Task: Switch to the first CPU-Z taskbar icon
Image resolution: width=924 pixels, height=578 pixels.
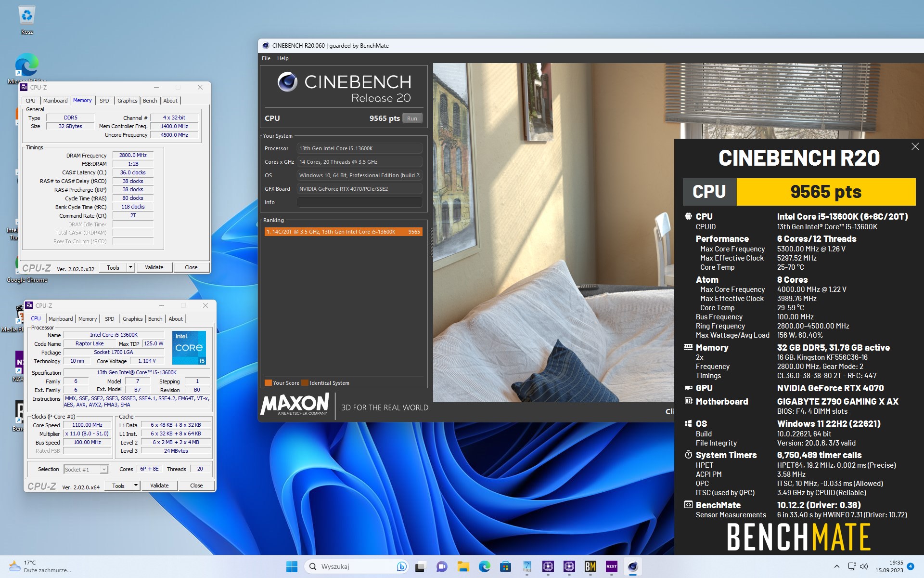Action: pos(548,566)
